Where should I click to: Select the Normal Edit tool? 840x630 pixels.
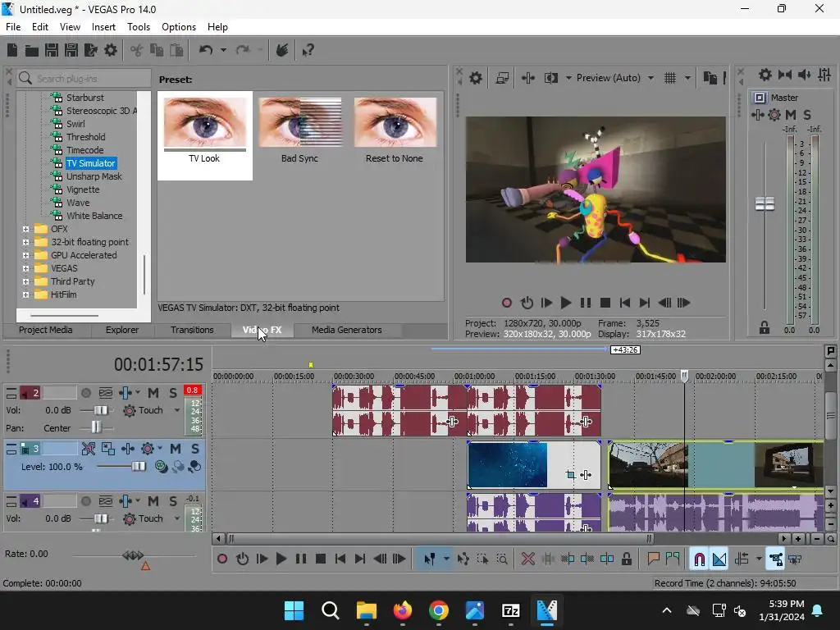click(x=430, y=559)
